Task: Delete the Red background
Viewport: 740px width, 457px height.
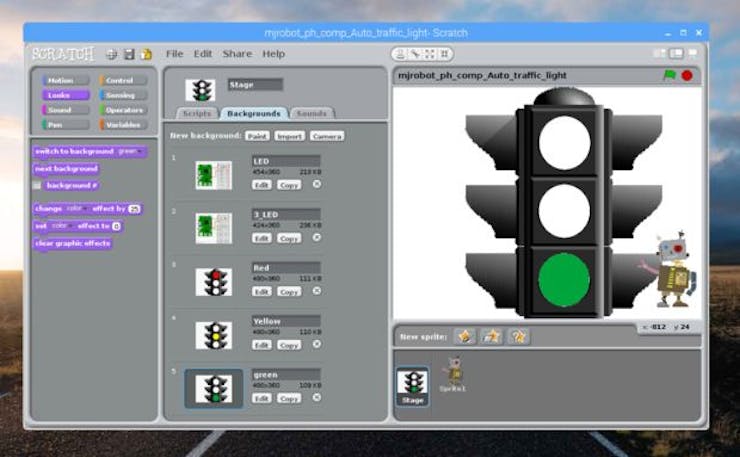Action: tap(317, 291)
